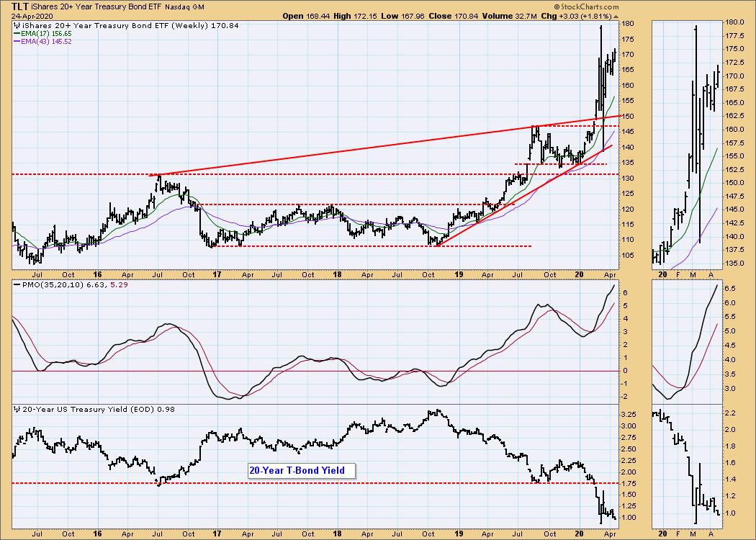
Task: Select the 24-Apr-2020 date text
Action: (x=32, y=17)
